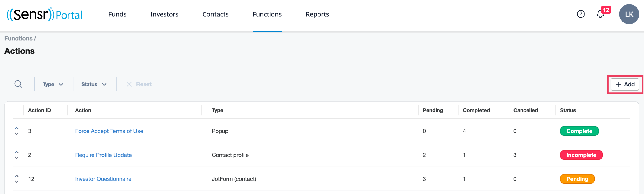Click the Sensr Portal logo
Screen dimensions: 644x194
pos(44,15)
